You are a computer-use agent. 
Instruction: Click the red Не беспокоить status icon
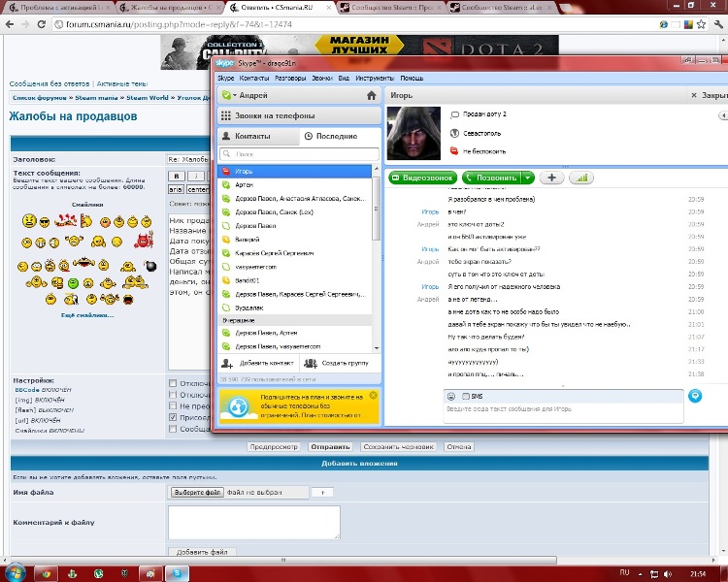tap(454, 151)
